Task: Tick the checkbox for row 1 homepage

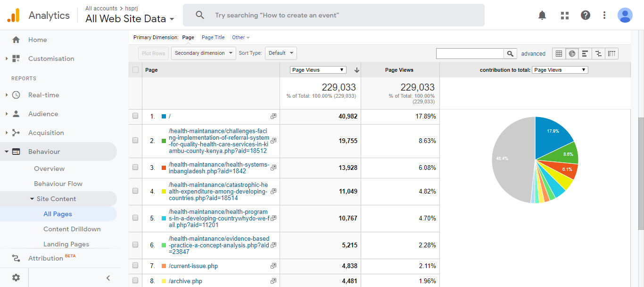Action: pos(136,116)
